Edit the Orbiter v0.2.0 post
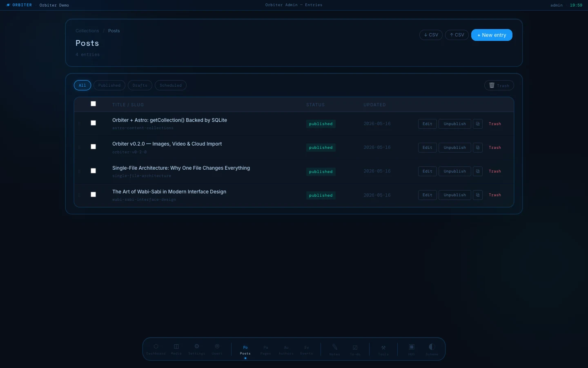This screenshot has width=588, height=368. (x=428, y=148)
